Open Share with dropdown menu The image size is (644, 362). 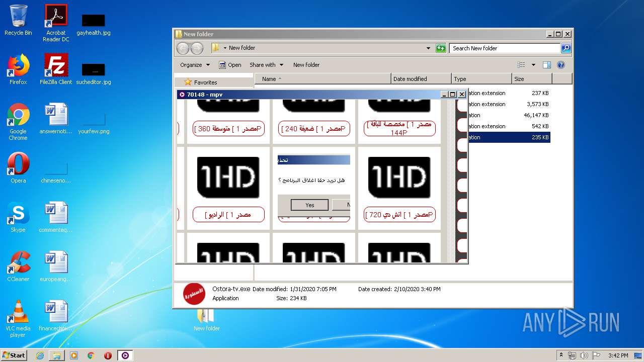266,65
